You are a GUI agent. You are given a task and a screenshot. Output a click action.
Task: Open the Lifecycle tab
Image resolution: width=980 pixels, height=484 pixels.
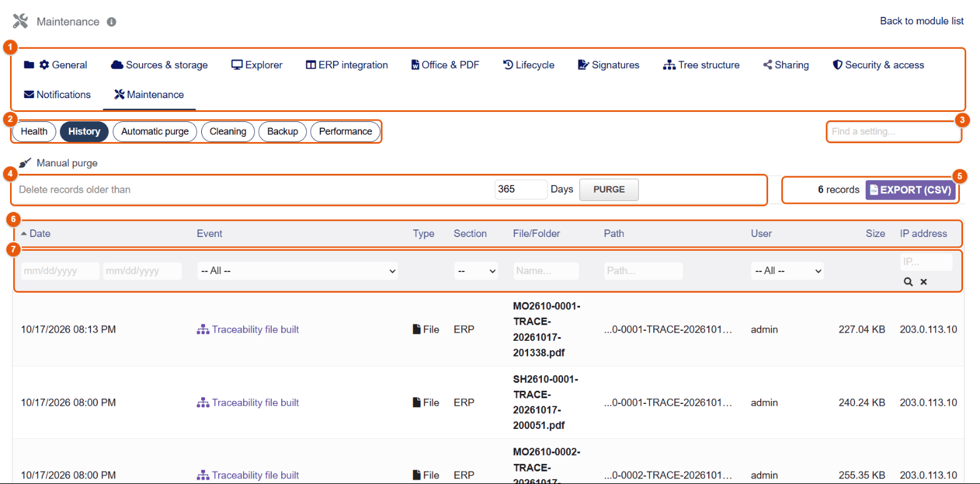[529, 65]
